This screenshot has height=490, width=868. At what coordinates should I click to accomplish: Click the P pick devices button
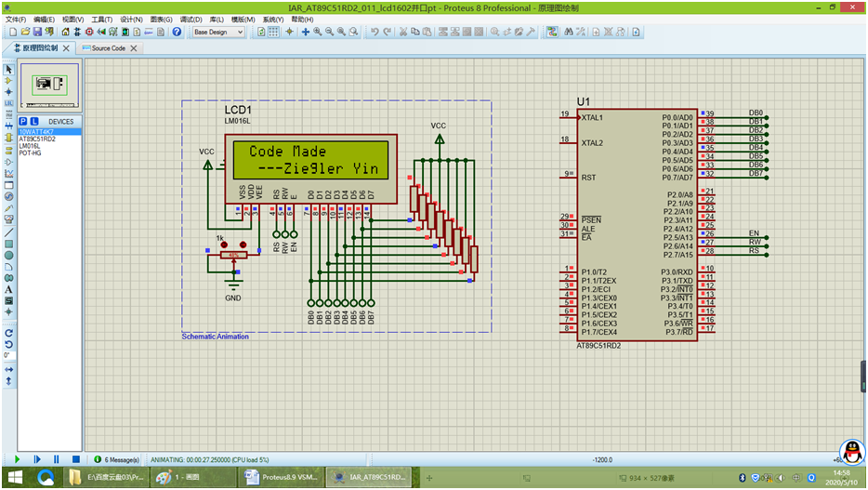(22, 121)
